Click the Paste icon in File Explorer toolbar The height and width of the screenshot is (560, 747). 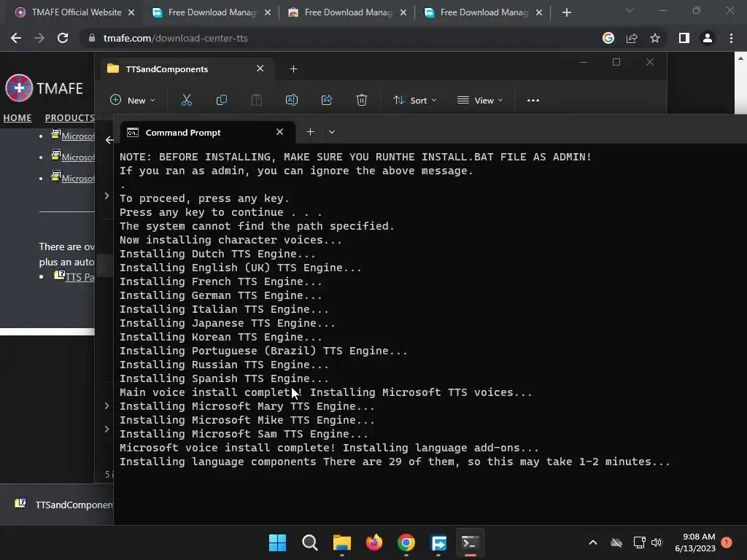pos(257,100)
